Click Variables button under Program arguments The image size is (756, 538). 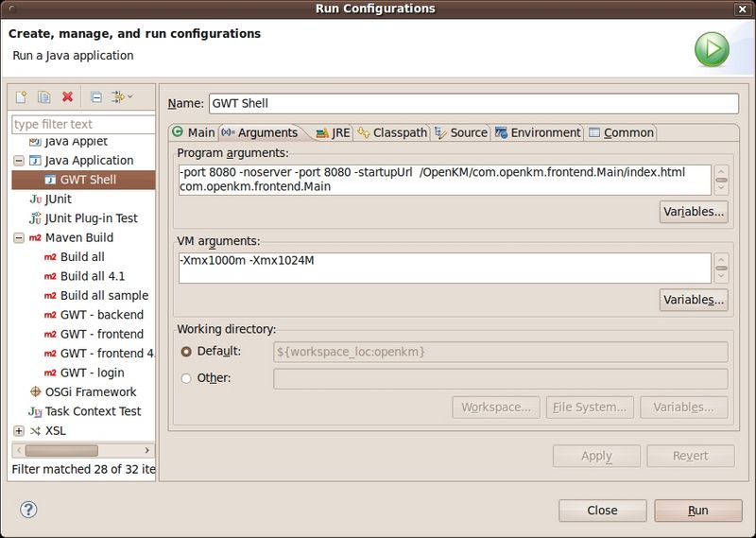pos(694,212)
